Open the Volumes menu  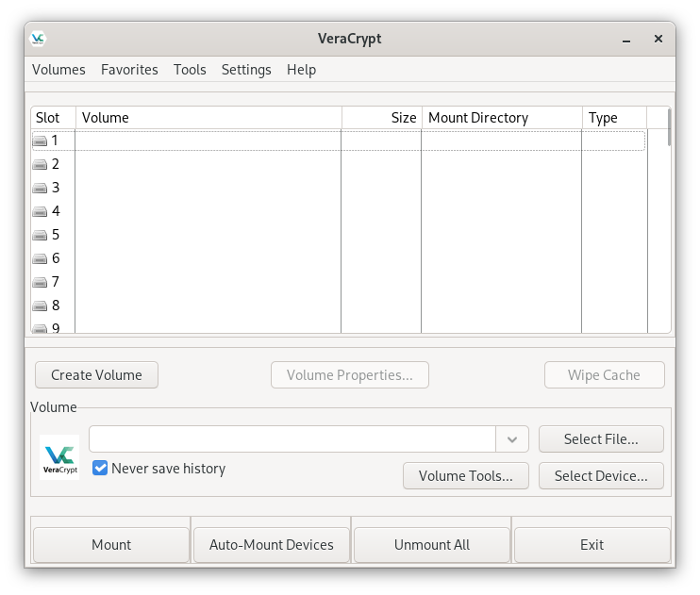click(x=58, y=70)
